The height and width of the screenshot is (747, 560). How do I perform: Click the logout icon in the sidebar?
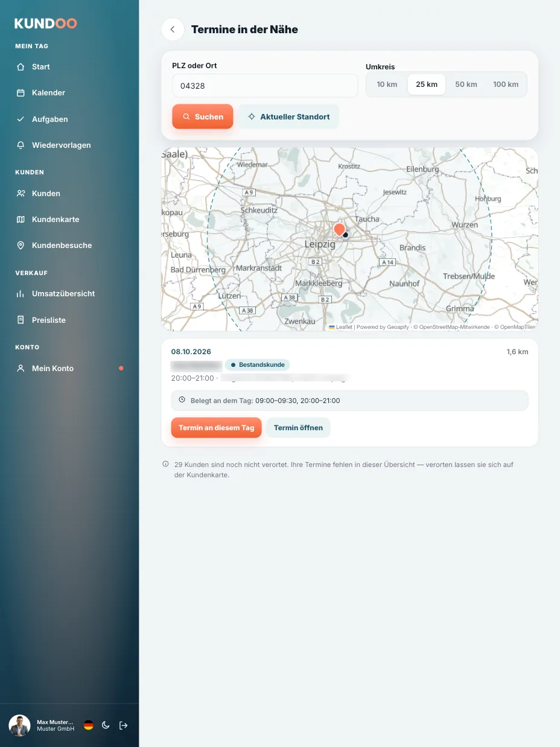(123, 725)
